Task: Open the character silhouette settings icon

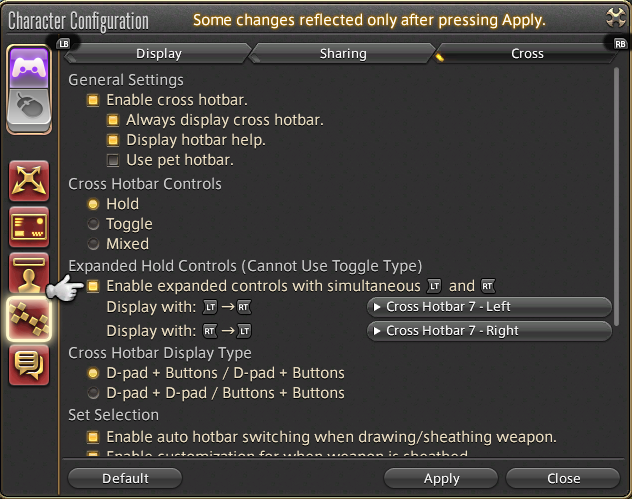Action: click(x=29, y=273)
